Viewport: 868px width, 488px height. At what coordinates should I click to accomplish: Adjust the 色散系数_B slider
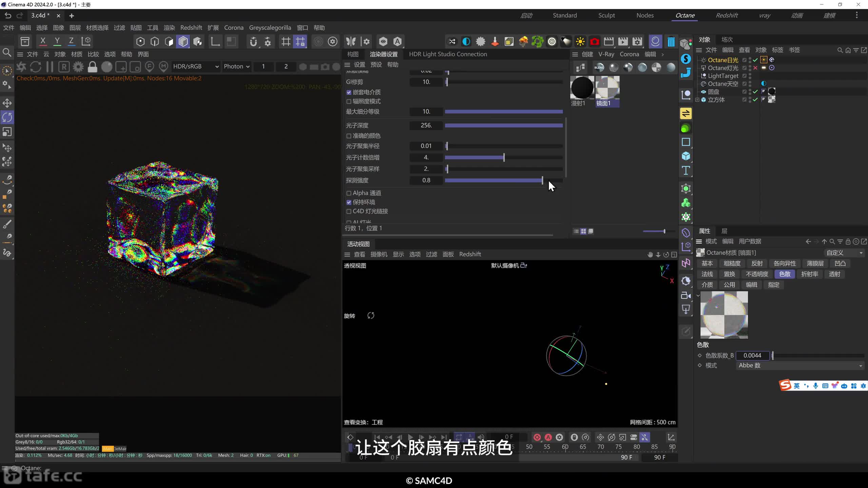point(818,355)
